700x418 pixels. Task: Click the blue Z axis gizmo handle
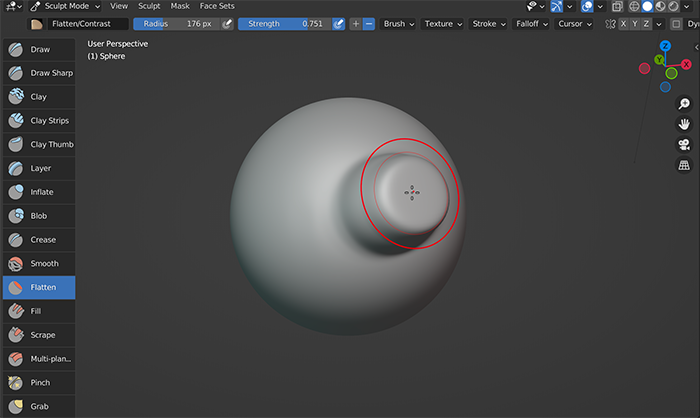pyautogui.click(x=665, y=46)
